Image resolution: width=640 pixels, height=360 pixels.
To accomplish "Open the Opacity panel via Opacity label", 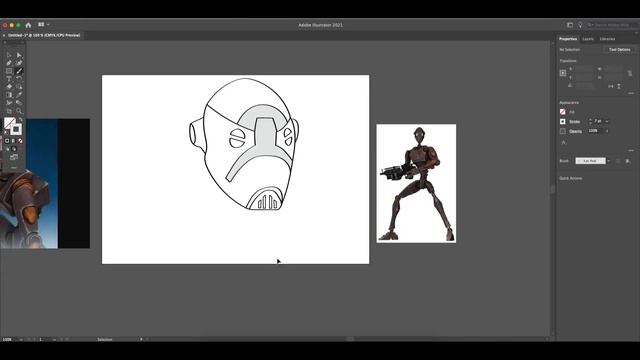I will coord(576,131).
